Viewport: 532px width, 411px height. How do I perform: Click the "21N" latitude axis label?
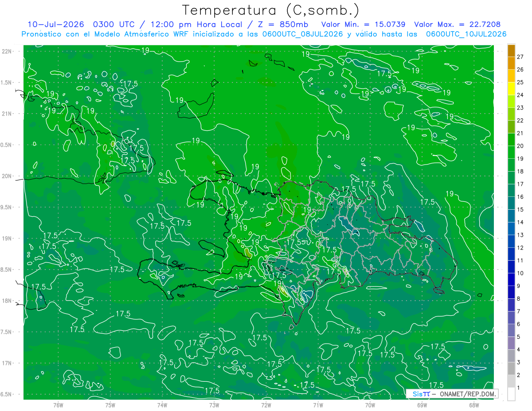6,114
